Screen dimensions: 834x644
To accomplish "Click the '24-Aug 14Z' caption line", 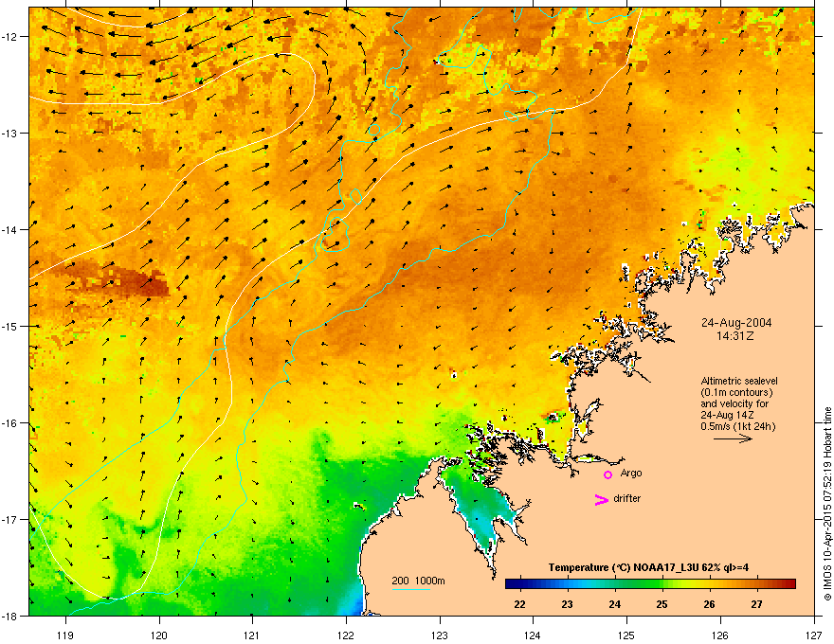I will coord(727,415).
